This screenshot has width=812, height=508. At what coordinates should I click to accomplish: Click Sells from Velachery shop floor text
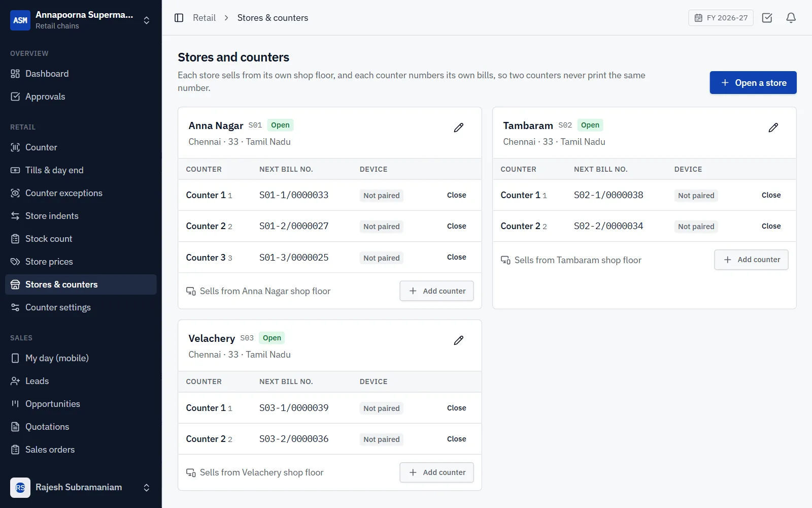261,472
